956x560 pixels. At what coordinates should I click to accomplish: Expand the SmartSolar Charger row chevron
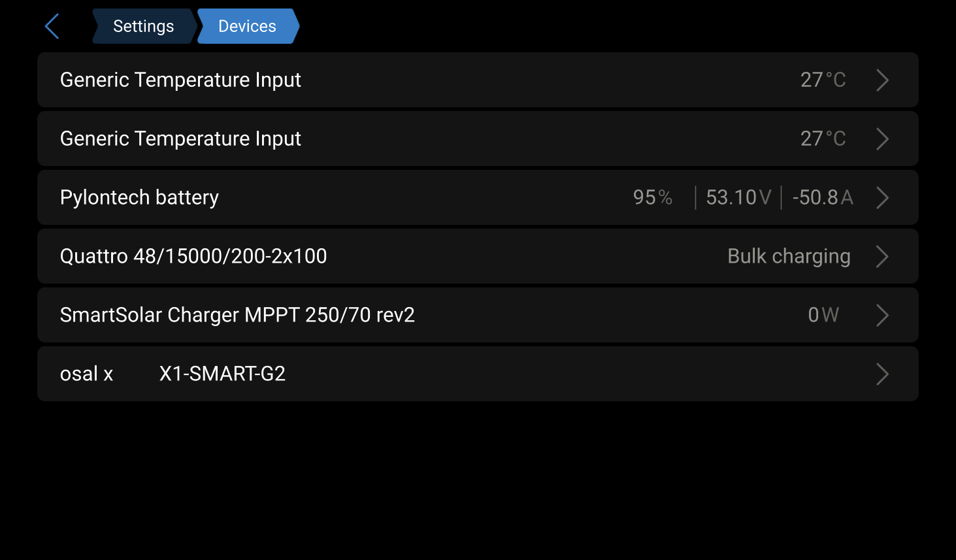(882, 315)
